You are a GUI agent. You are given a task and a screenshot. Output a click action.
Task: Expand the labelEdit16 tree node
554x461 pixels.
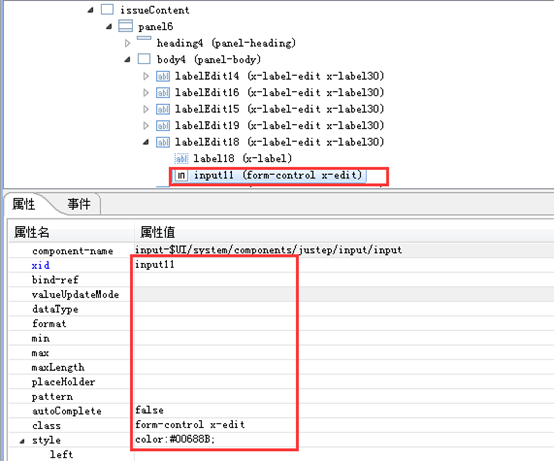[146, 93]
